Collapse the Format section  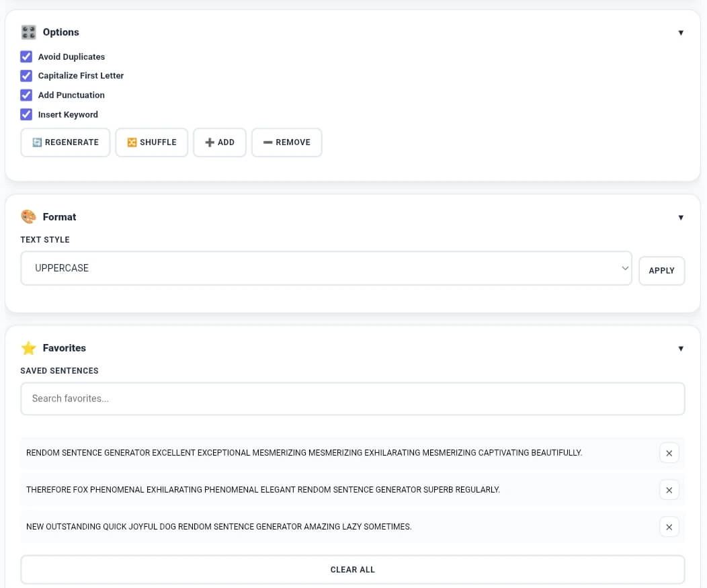coord(681,216)
